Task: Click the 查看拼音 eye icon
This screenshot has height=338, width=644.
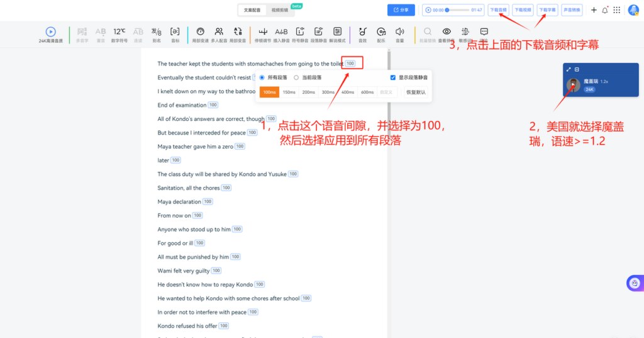Action: click(x=447, y=31)
